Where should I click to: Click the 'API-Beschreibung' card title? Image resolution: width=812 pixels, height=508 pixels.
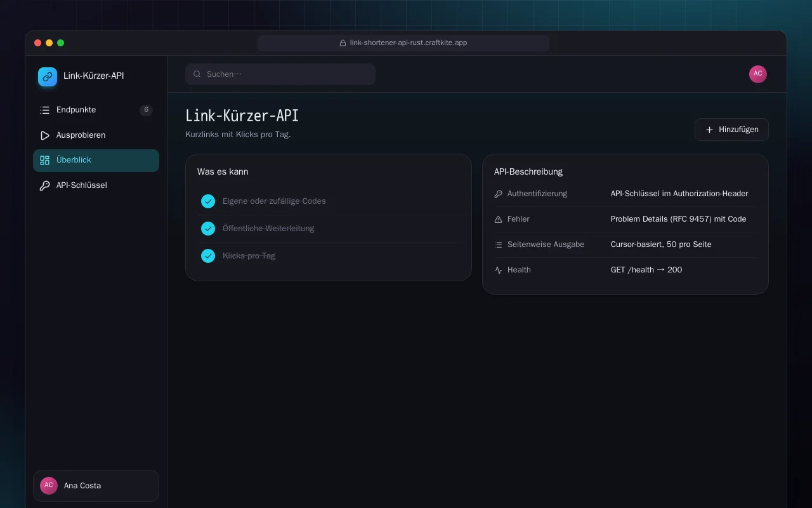point(528,171)
